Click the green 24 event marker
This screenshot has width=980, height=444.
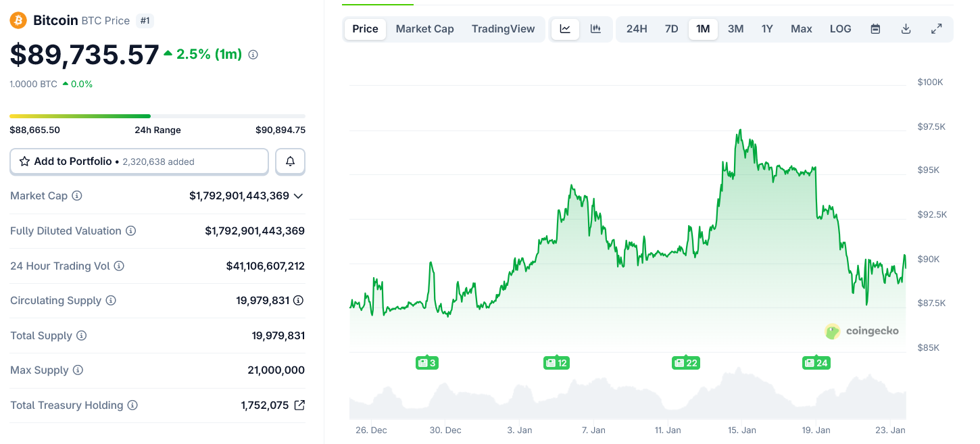816,363
